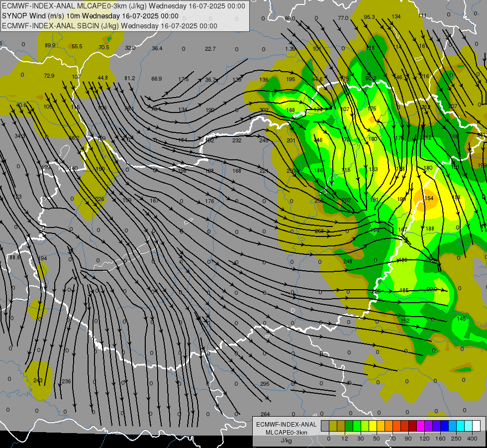Click the map value 34.3
This screenshot has width=487, height=448.
[20, 136]
